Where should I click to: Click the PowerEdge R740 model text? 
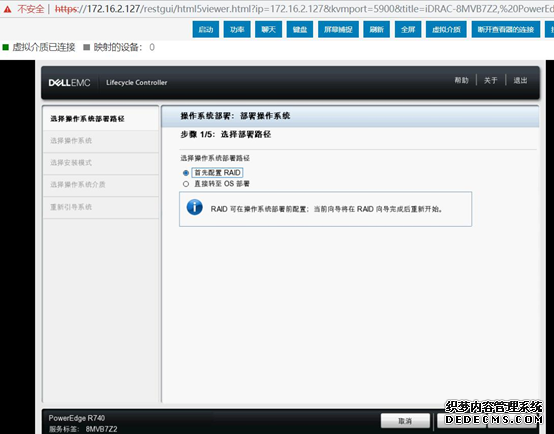[x=77, y=418]
